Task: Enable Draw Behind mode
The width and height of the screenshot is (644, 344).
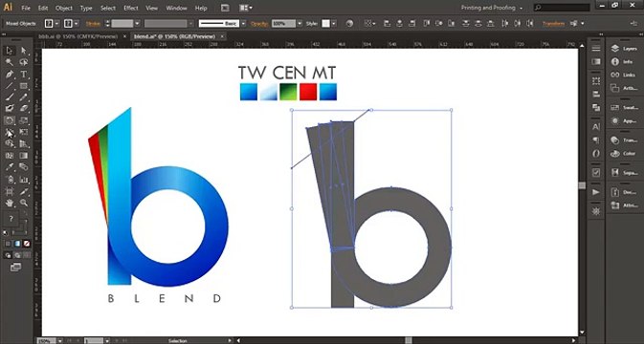Action: [x=17, y=255]
